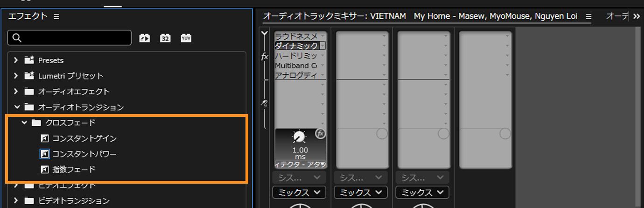Open the second track's システム input dropdown
644x208 pixels.
361,178
